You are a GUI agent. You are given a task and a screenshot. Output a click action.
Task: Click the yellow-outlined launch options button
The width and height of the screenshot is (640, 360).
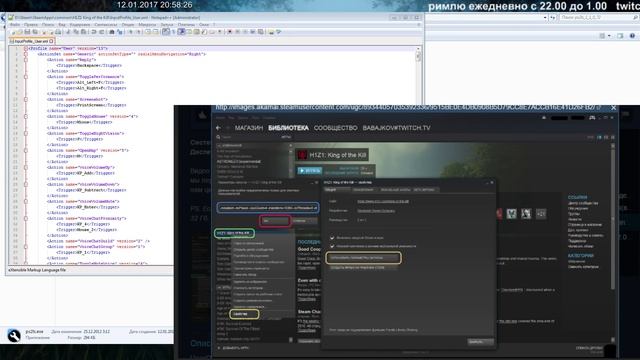point(363,258)
